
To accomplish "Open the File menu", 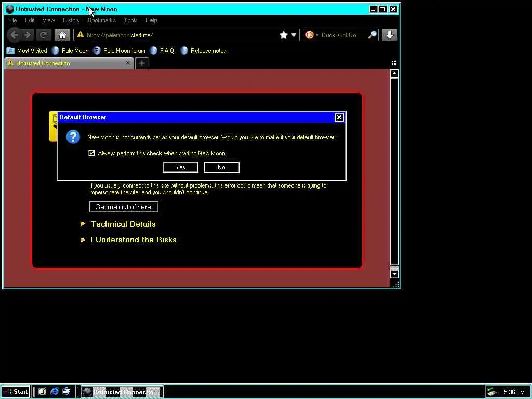I will click(x=12, y=20).
